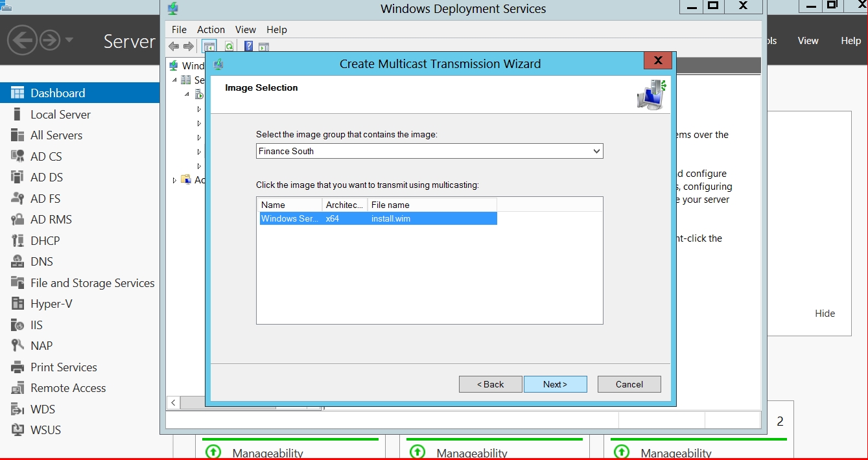Click the AD FS role icon
Screen dimensions: 868x460
pos(18,198)
